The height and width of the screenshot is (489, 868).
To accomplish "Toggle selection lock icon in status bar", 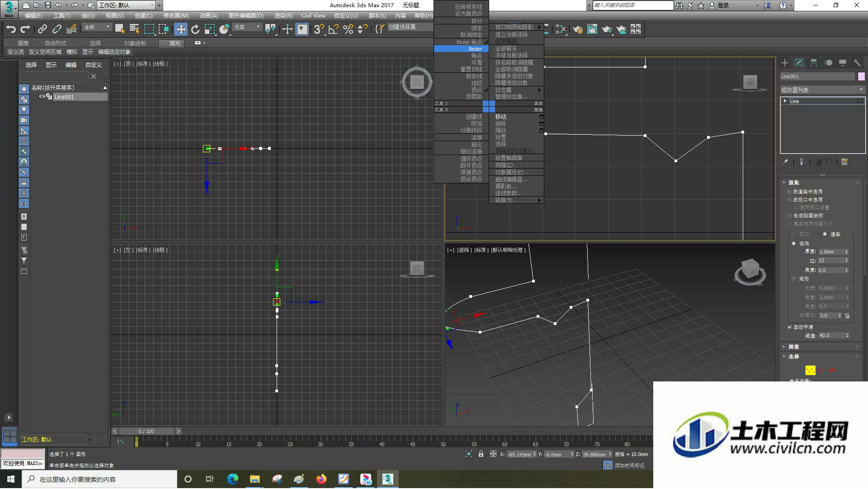I will click(x=481, y=454).
